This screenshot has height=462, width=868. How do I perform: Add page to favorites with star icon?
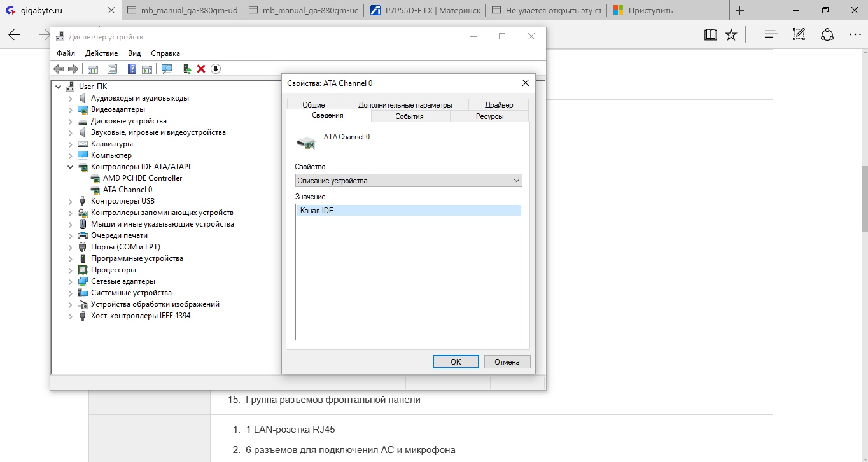coord(731,34)
